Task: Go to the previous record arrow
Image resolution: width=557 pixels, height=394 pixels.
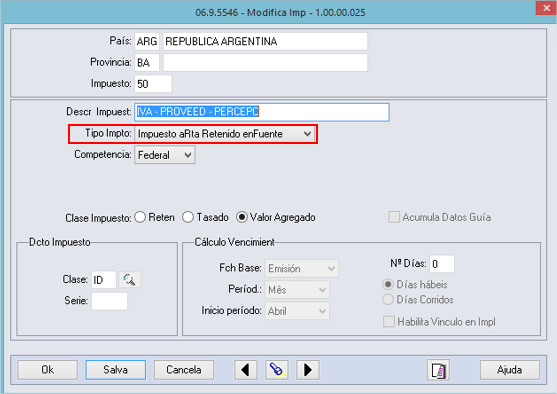Action: [245, 370]
